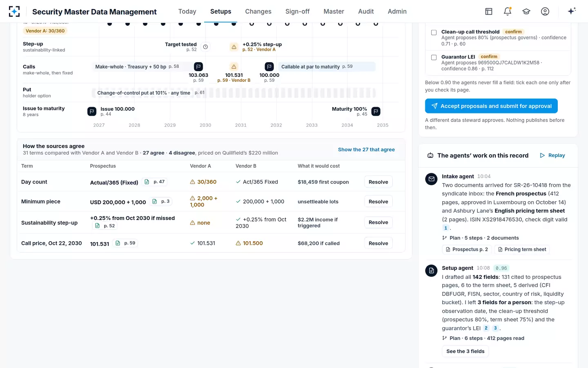This screenshot has width=588, height=368.
Task: Accept proposals and submit for approval
Action: pyautogui.click(x=491, y=106)
